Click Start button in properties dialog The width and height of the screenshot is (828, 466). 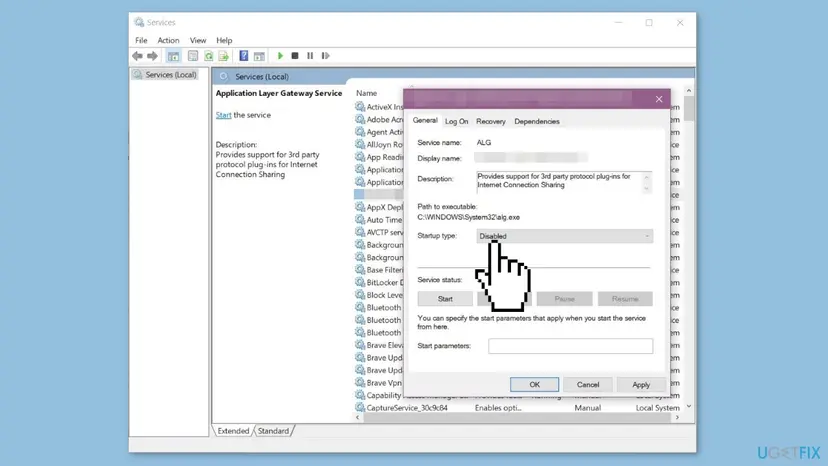445,299
